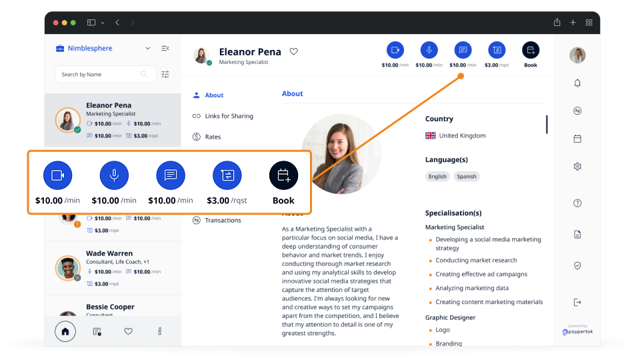Open the Transactions menu item
Screen dimensions: 644x358
217,221
